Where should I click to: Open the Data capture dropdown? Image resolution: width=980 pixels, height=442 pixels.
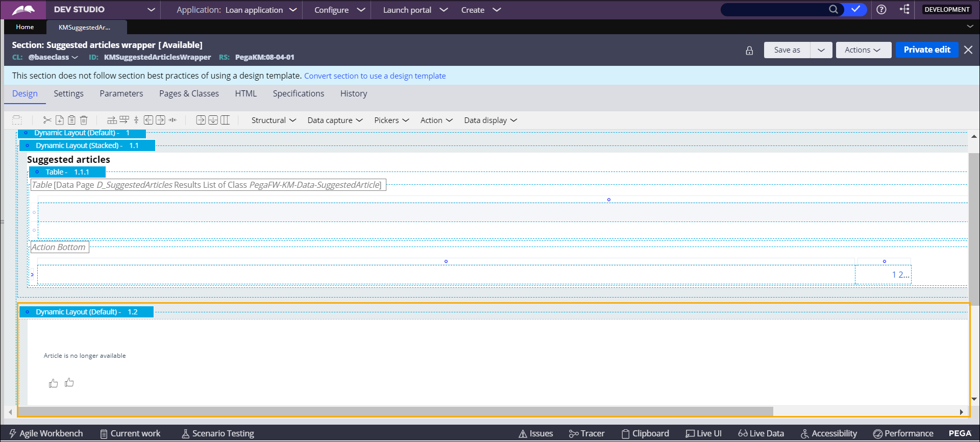[335, 120]
